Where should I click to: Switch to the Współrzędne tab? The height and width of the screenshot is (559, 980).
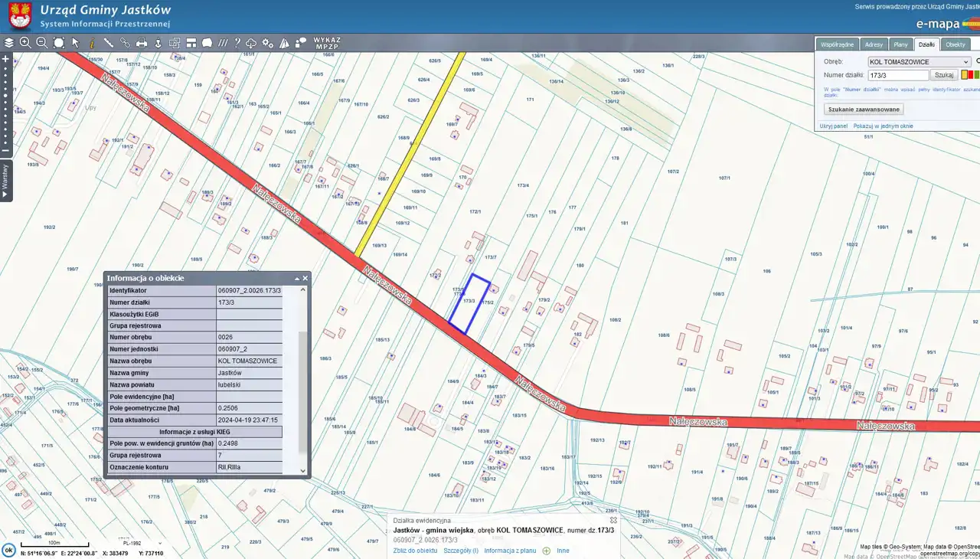point(838,44)
